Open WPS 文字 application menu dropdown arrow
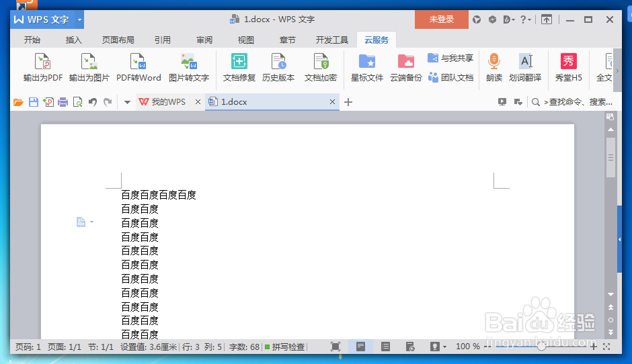Viewport: 632px width, 364px height. click(x=79, y=19)
